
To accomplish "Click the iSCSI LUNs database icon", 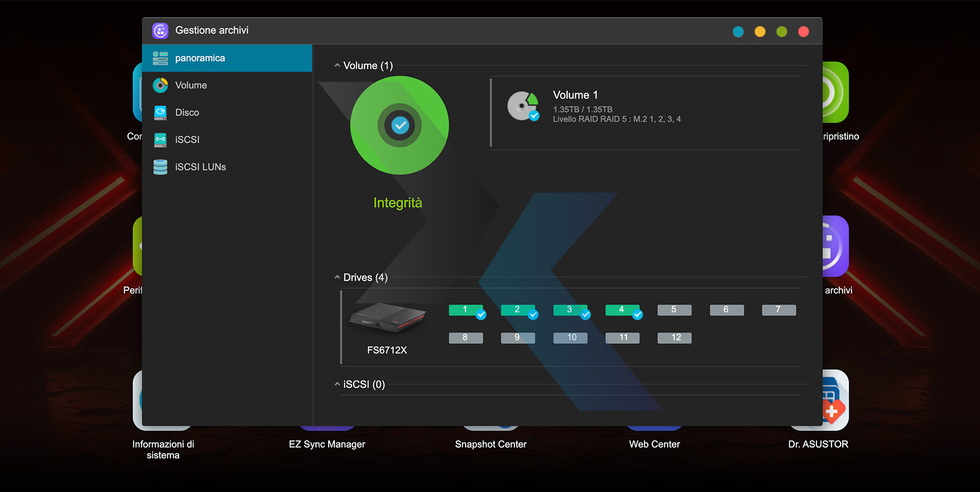I will 160,167.
